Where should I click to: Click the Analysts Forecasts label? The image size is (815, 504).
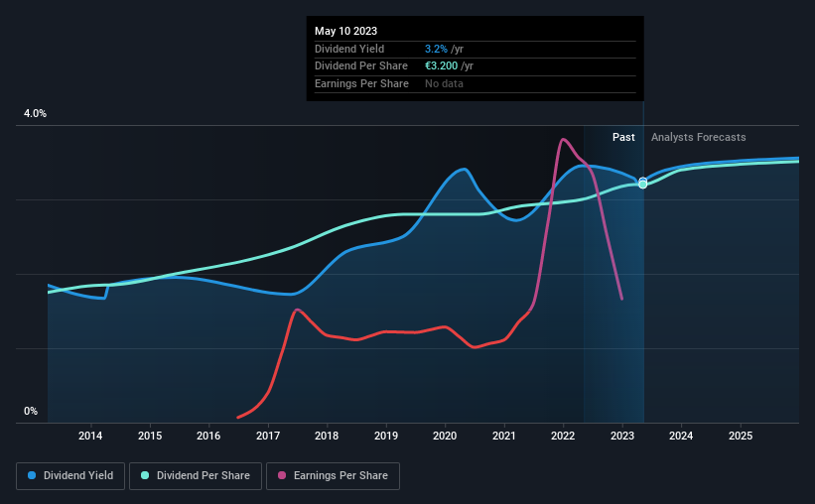(x=698, y=137)
